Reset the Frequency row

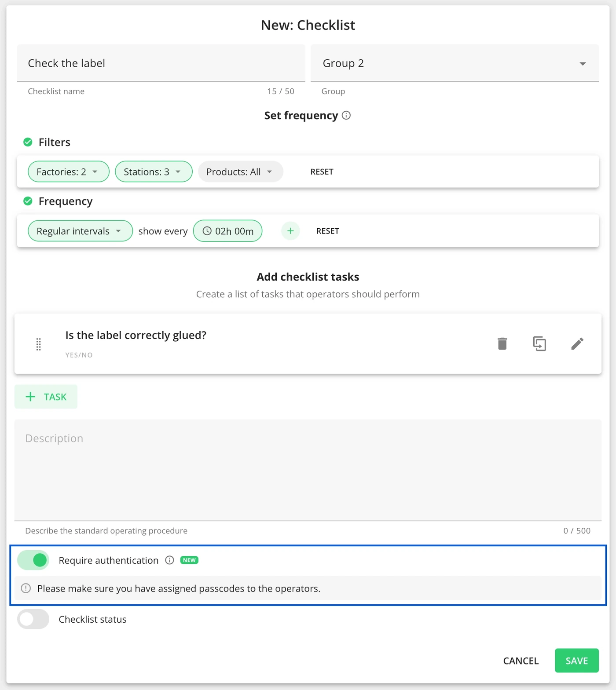tap(327, 231)
